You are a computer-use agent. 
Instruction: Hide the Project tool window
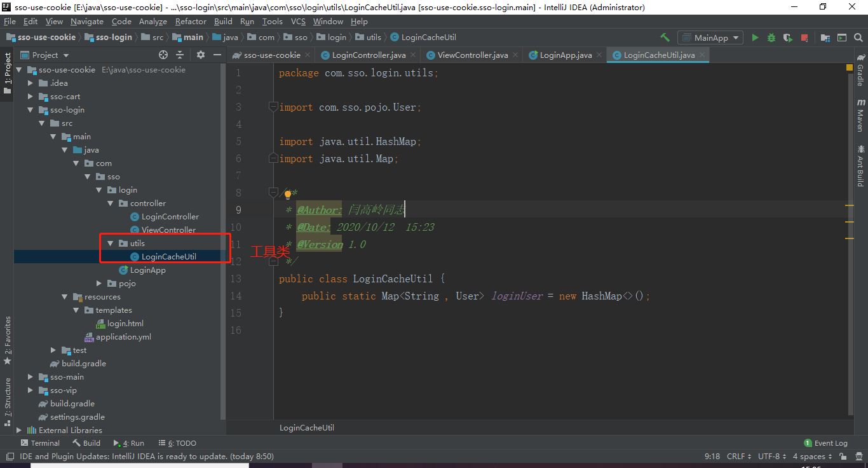(x=217, y=55)
